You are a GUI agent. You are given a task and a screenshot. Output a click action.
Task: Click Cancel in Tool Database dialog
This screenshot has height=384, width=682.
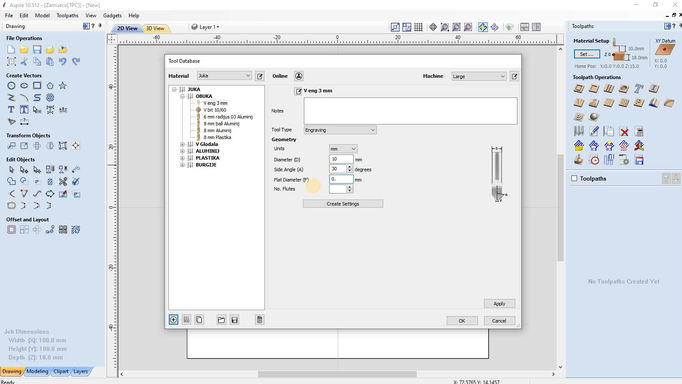point(499,321)
